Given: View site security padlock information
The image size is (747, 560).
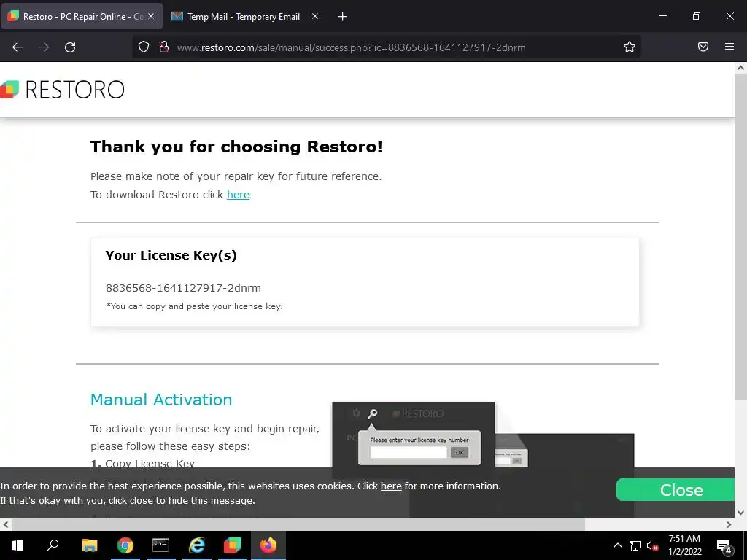Looking at the screenshot, I should tap(164, 47).
